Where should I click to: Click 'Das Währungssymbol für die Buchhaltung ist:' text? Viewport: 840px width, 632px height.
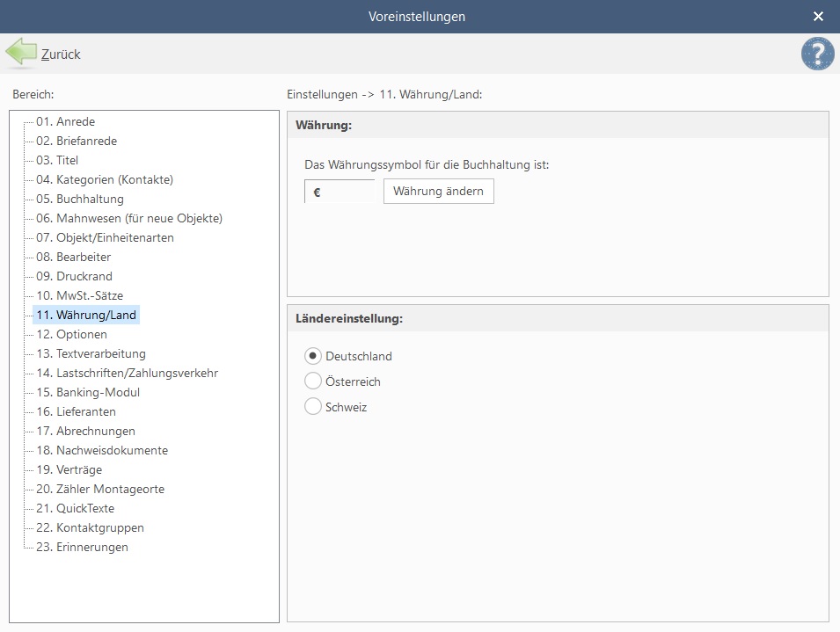427,164
